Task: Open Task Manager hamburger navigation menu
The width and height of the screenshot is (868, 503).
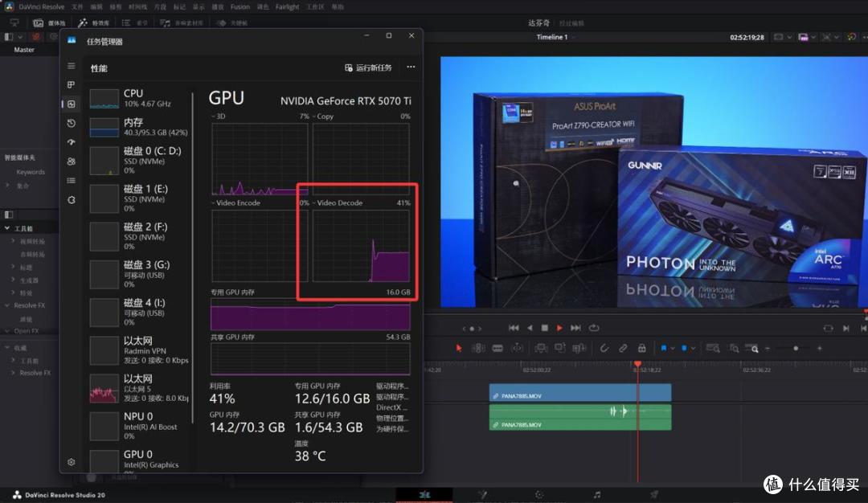Action: point(72,66)
